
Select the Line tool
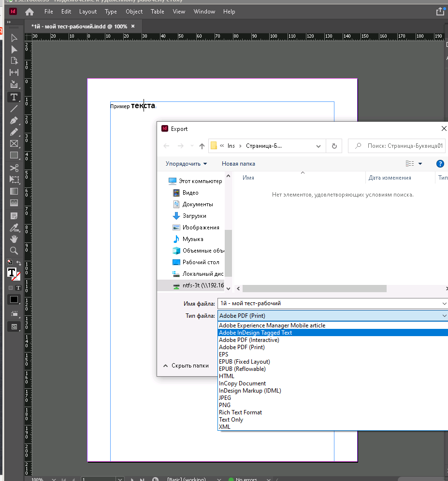coord(14,109)
